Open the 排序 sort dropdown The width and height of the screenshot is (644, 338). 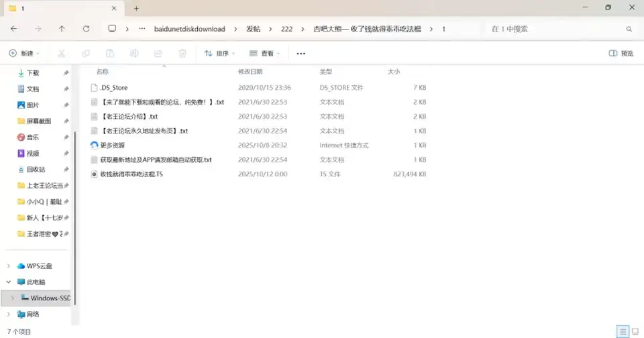[220, 54]
